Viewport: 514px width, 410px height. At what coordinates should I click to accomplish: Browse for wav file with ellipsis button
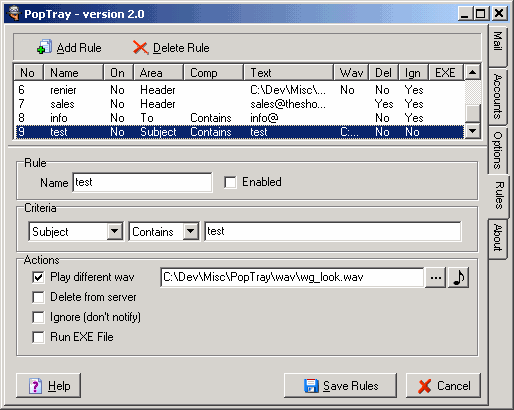pyautogui.click(x=436, y=277)
